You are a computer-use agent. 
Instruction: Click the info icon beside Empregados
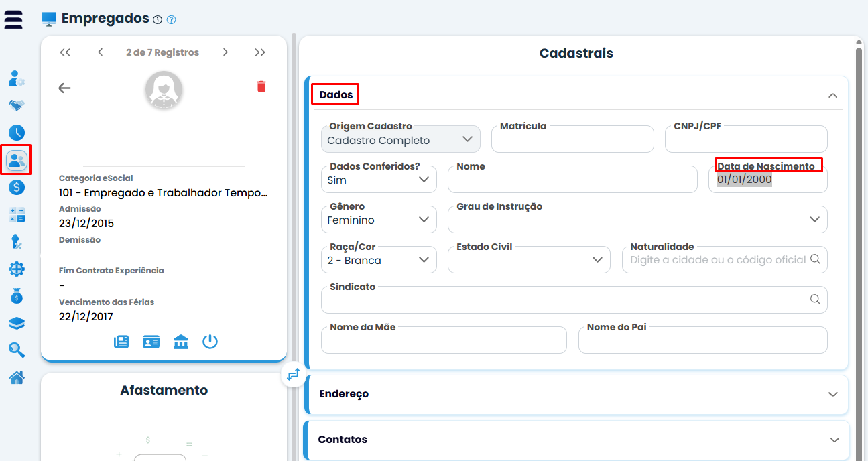pos(158,20)
